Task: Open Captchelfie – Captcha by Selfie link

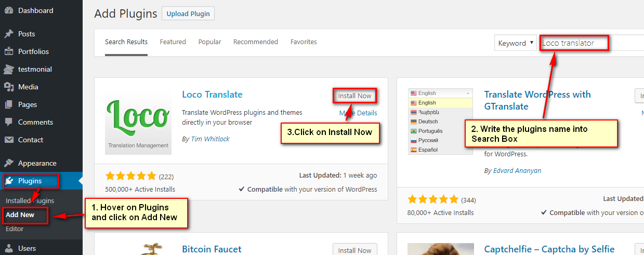Action: 549,249
